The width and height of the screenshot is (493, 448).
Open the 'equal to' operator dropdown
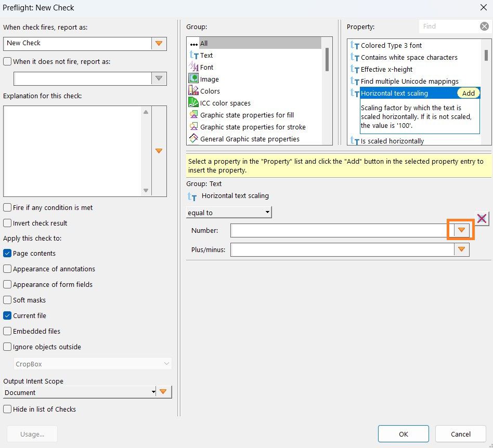(x=229, y=213)
